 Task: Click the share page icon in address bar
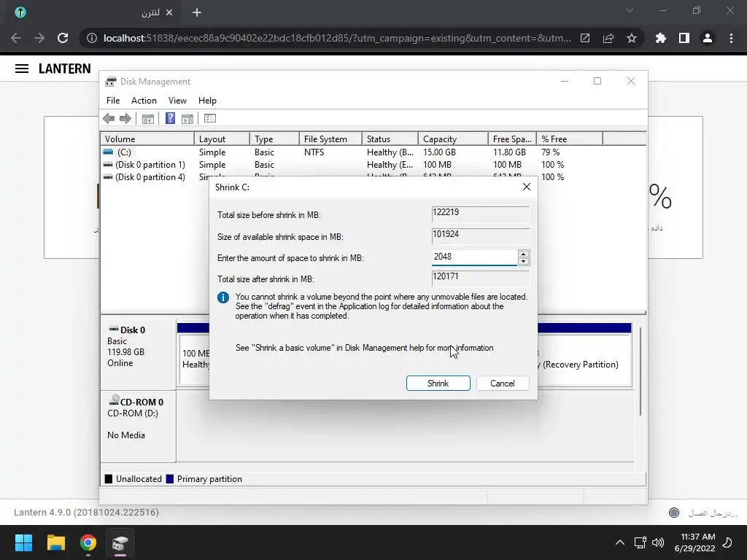(x=608, y=38)
